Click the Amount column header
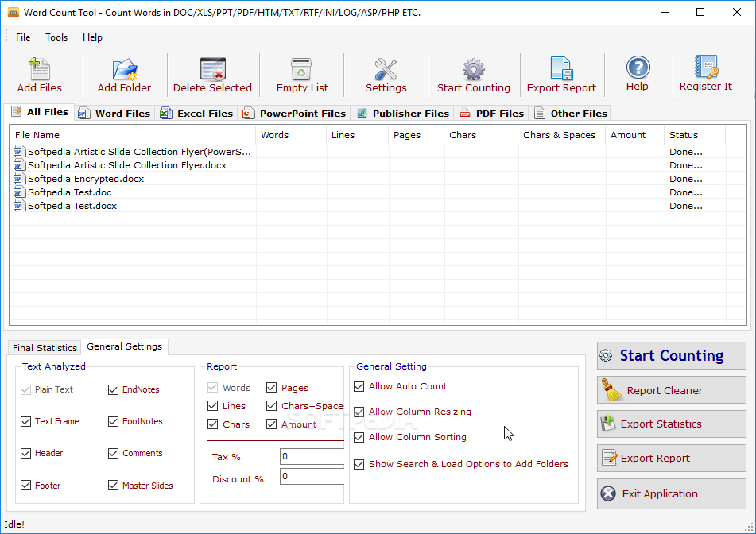 (x=634, y=135)
